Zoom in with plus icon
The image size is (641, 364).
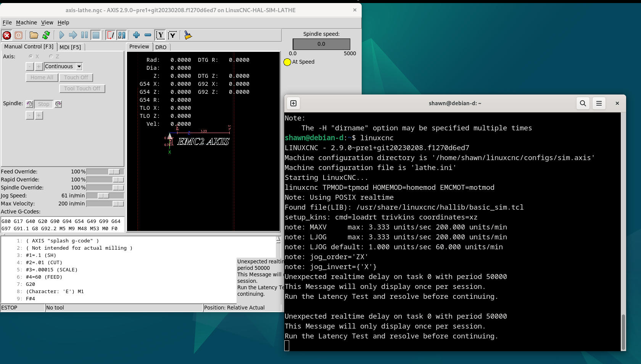(x=136, y=35)
